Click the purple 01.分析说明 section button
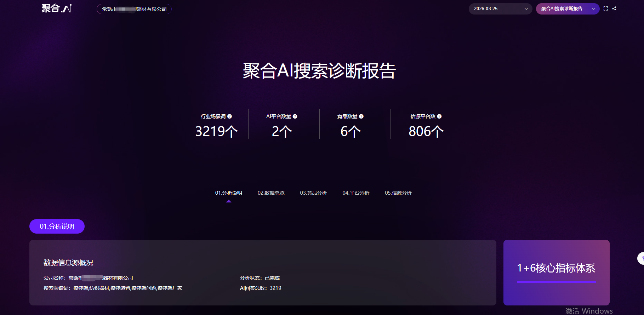 click(x=57, y=227)
